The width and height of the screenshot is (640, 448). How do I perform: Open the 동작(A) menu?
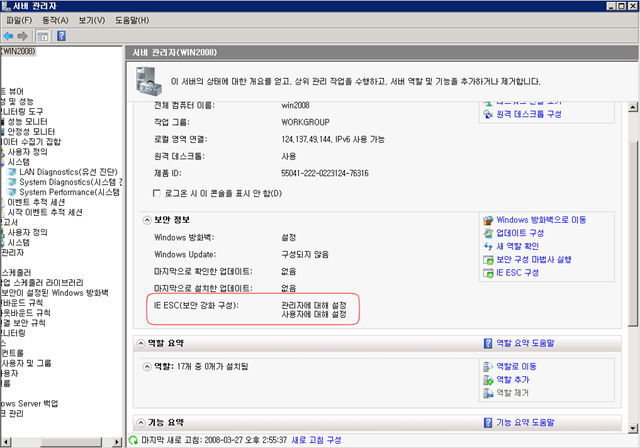click(x=55, y=20)
